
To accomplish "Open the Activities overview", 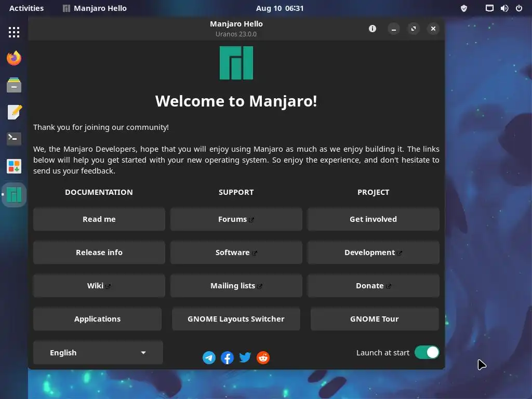I will pyautogui.click(x=26, y=8).
